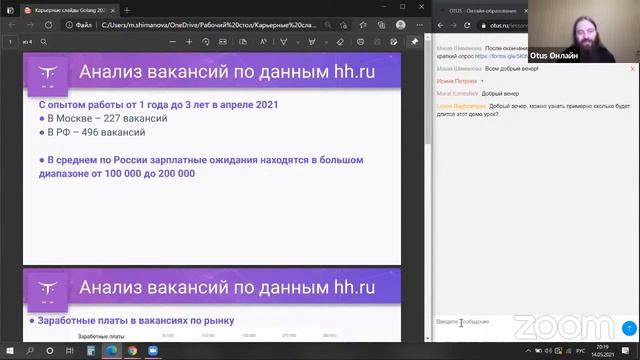Open clock showing 20:19 14.05.2021

[x=602, y=351]
